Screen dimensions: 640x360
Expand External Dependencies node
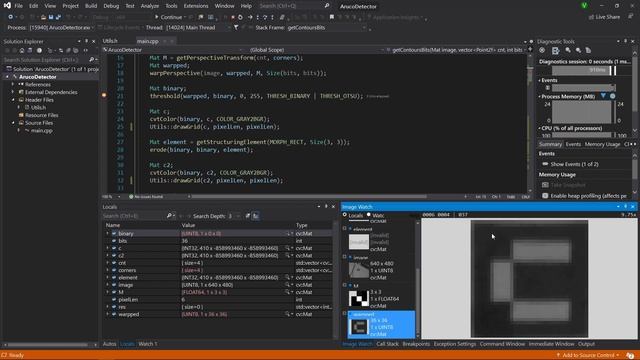(13, 92)
